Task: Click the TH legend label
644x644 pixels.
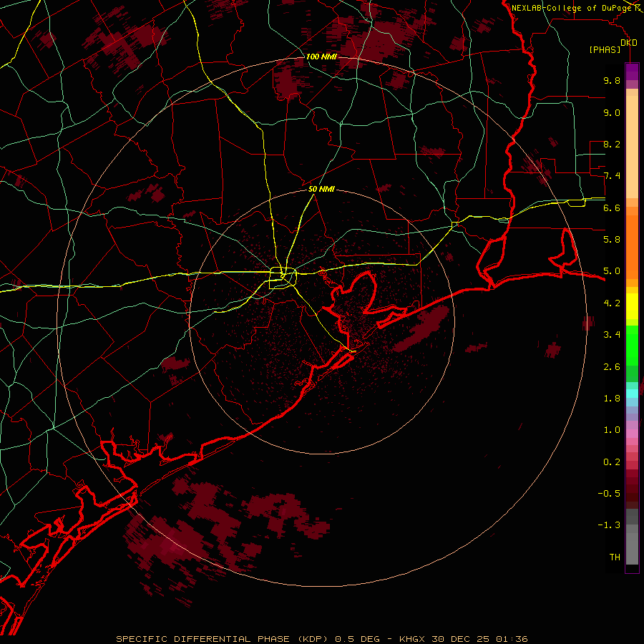Action: [615, 557]
